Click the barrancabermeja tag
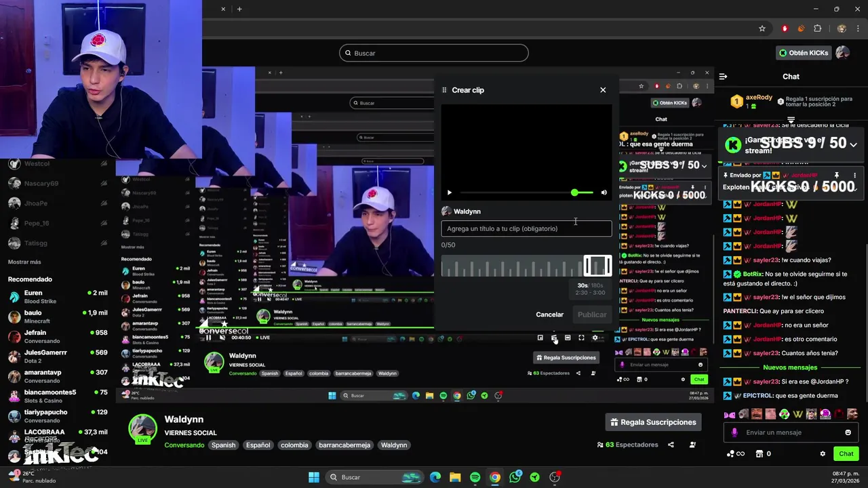This screenshot has width=868, height=488. 344,445
